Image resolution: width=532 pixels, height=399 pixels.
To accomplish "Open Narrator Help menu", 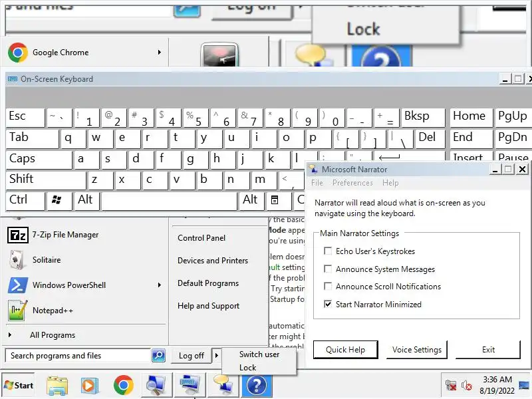I will pyautogui.click(x=390, y=183).
